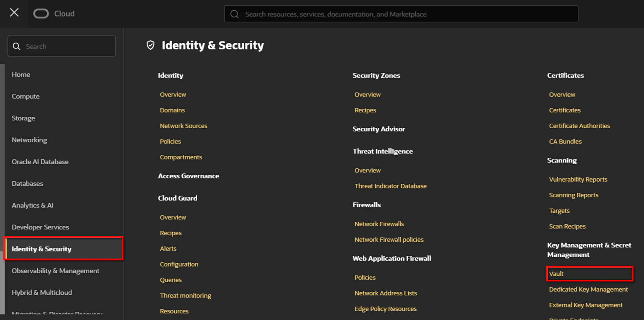
Task: Open the Compute sidebar menu
Action: click(26, 96)
